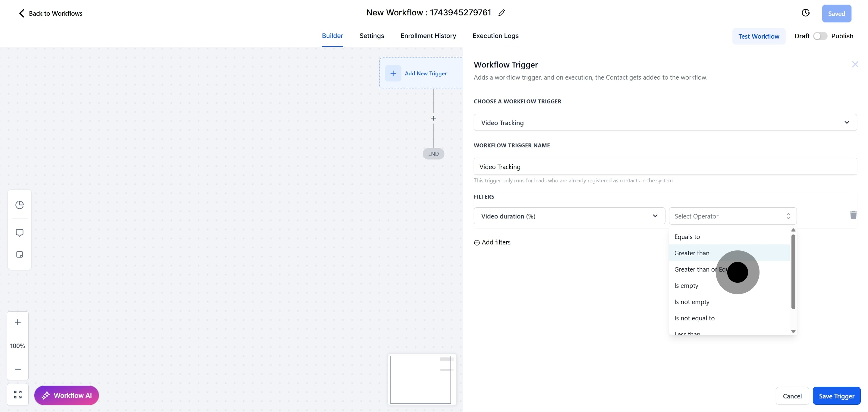Open the comments speech bubble icon
This screenshot has height=412, width=868.
click(x=20, y=233)
